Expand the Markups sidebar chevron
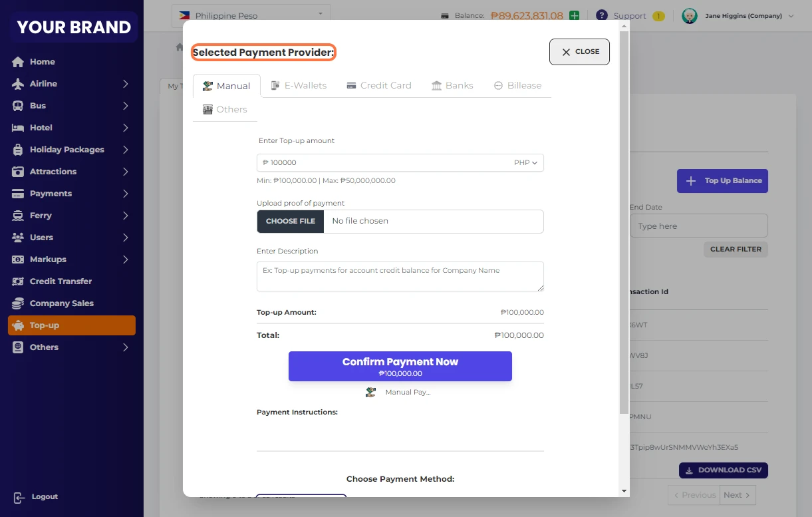This screenshot has height=517, width=812. [125, 259]
